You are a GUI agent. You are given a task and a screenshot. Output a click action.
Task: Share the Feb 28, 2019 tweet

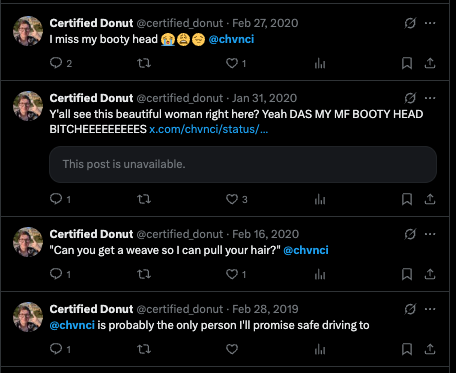click(430, 349)
